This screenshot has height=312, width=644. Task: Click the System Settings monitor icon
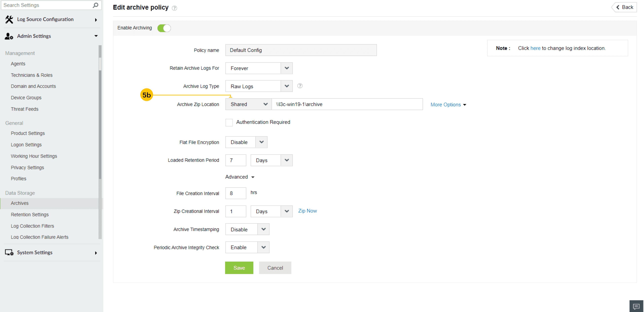(x=9, y=253)
